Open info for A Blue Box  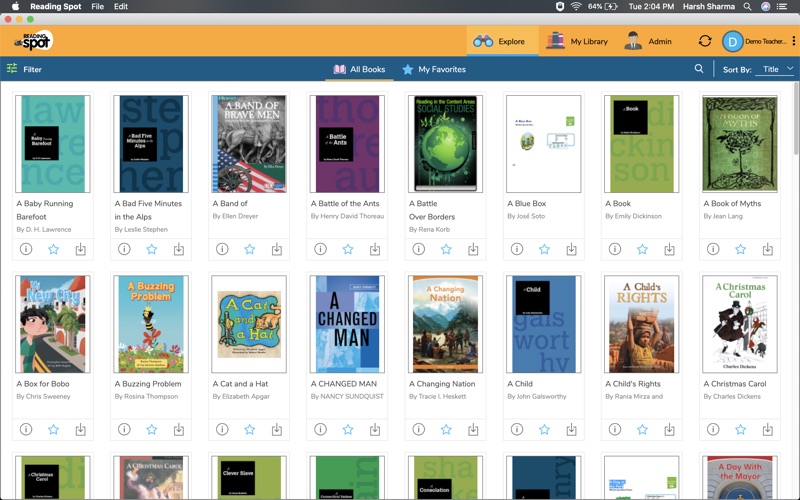point(517,249)
